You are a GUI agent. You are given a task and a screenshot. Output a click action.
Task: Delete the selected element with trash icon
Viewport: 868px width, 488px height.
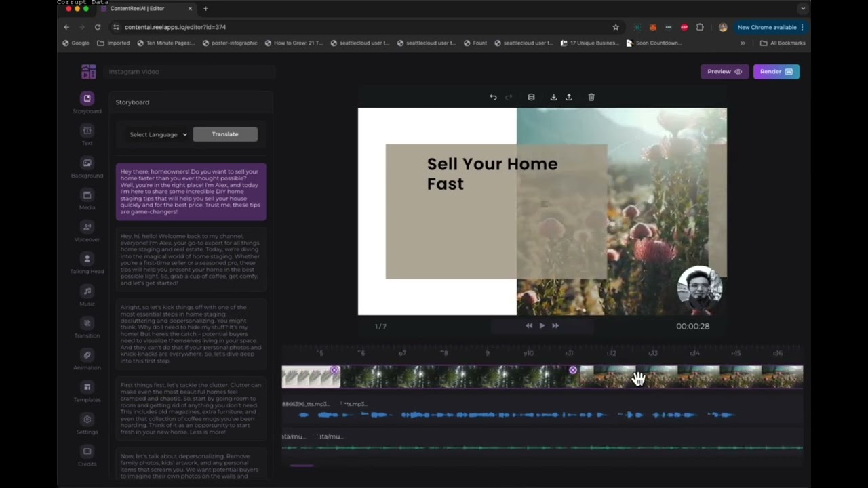[x=591, y=97]
